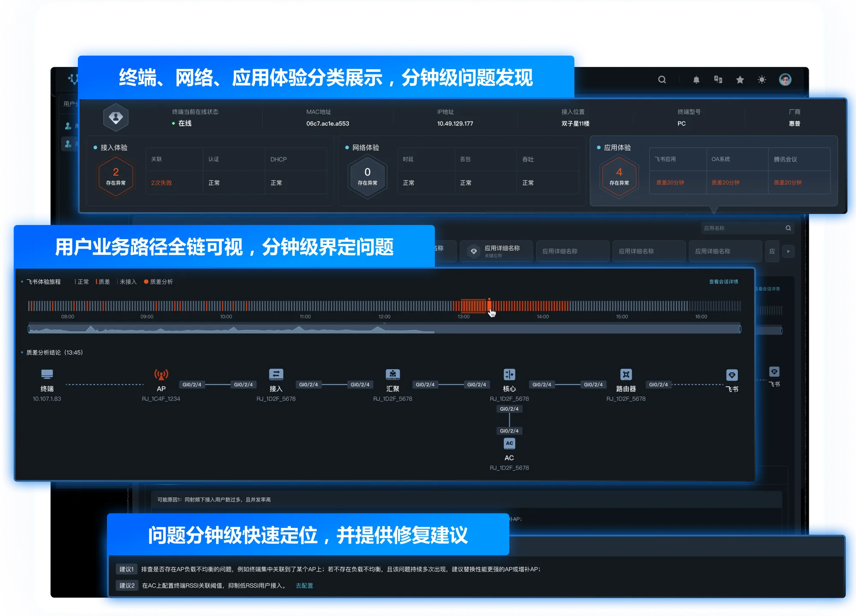Select the AP node icon in topology
856x616 pixels.
click(161, 375)
